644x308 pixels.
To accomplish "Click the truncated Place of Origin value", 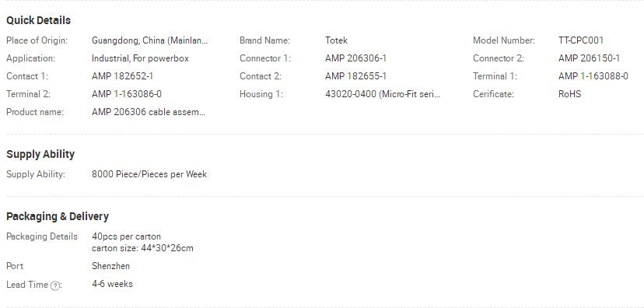I will pyautogui.click(x=150, y=40).
